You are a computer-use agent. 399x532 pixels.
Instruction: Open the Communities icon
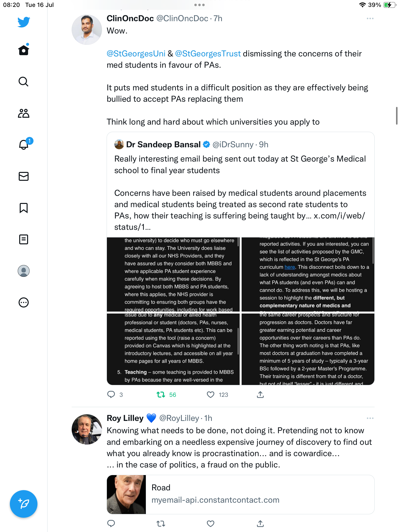24,113
